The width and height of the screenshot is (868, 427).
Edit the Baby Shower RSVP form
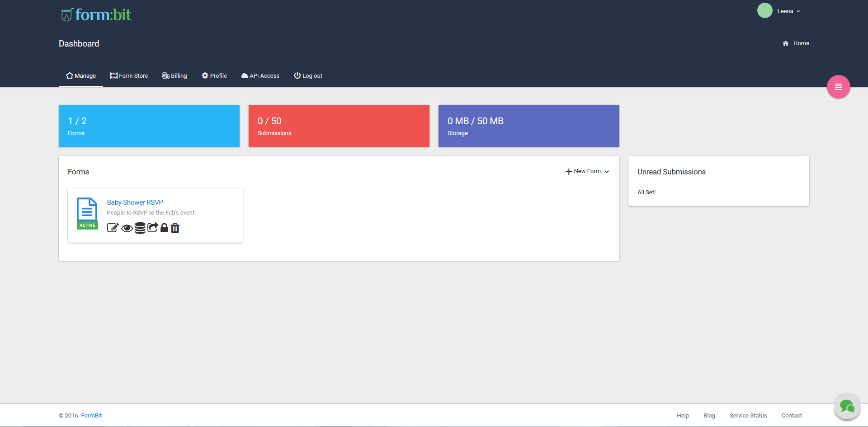[113, 228]
